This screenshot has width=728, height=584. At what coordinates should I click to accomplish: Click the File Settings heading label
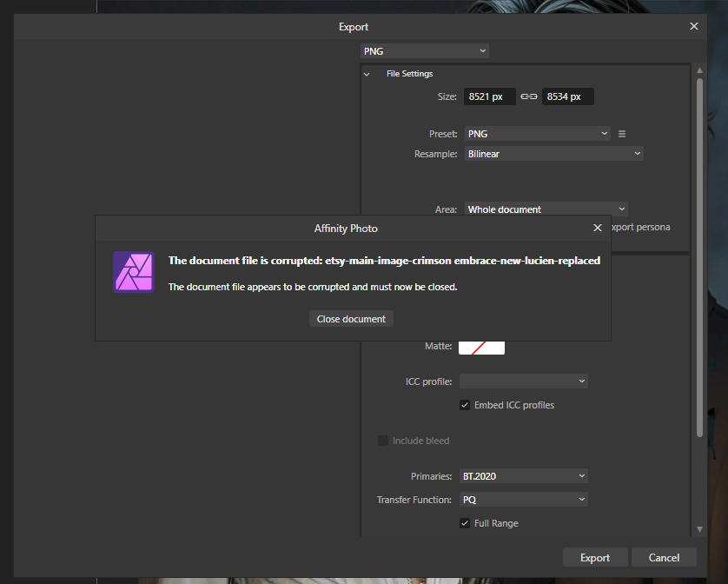coord(409,74)
